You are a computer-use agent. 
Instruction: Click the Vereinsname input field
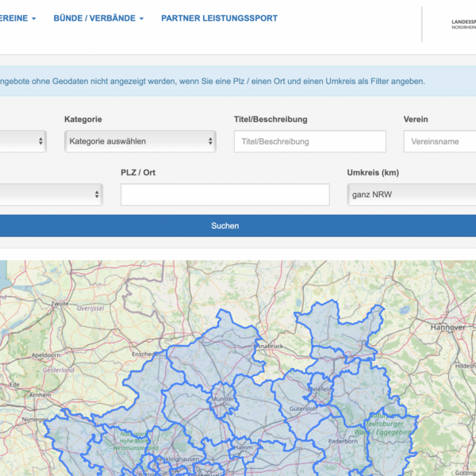[x=440, y=141]
